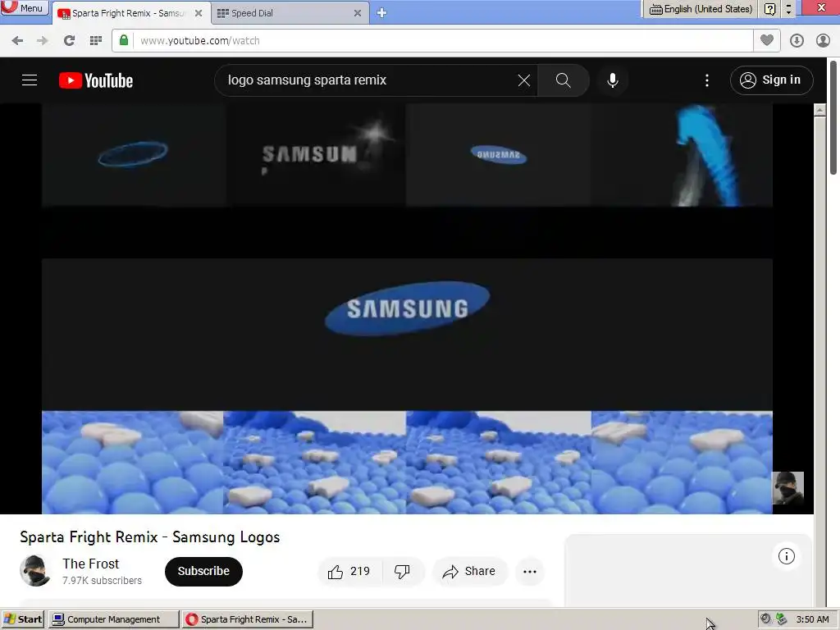Go to YouTube home via logo

point(96,80)
